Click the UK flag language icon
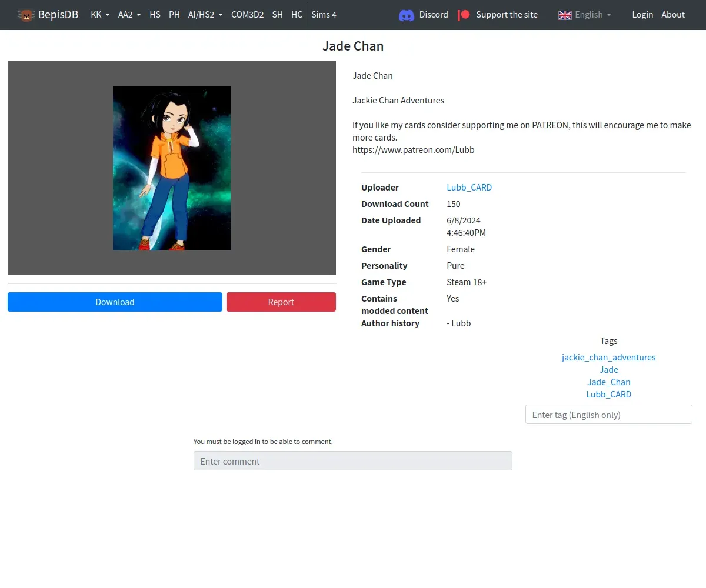The height and width of the screenshot is (588, 706). click(x=565, y=15)
